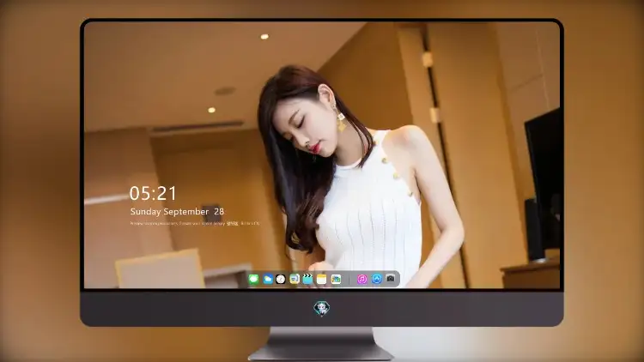This screenshot has height=362, width=644.
Task: Click the mascot logo on monitor chin
Action: 322,308
